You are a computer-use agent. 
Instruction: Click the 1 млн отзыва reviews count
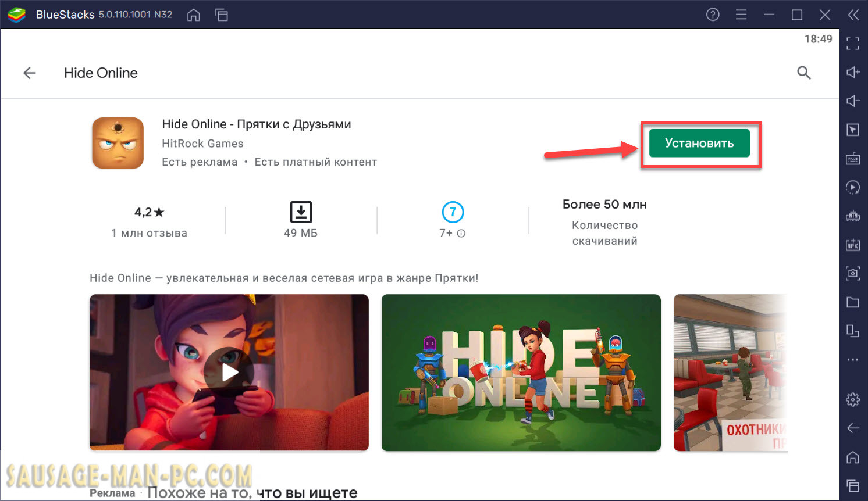tap(149, 233)
